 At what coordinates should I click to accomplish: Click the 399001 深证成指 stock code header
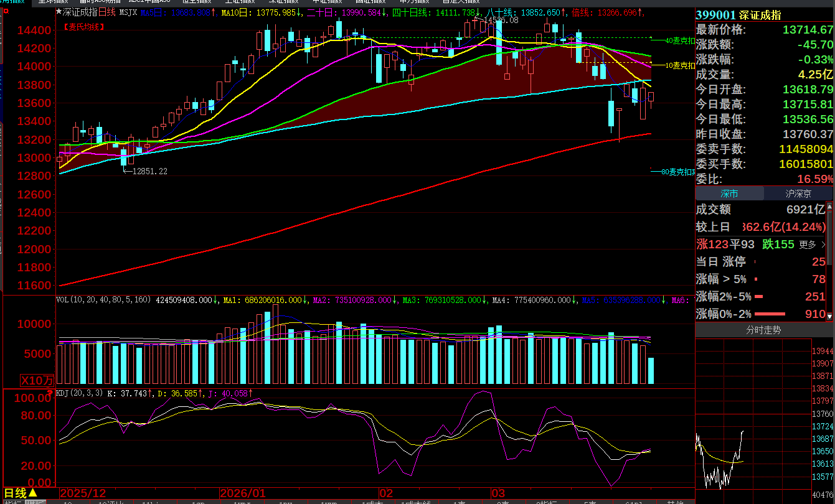738,15
